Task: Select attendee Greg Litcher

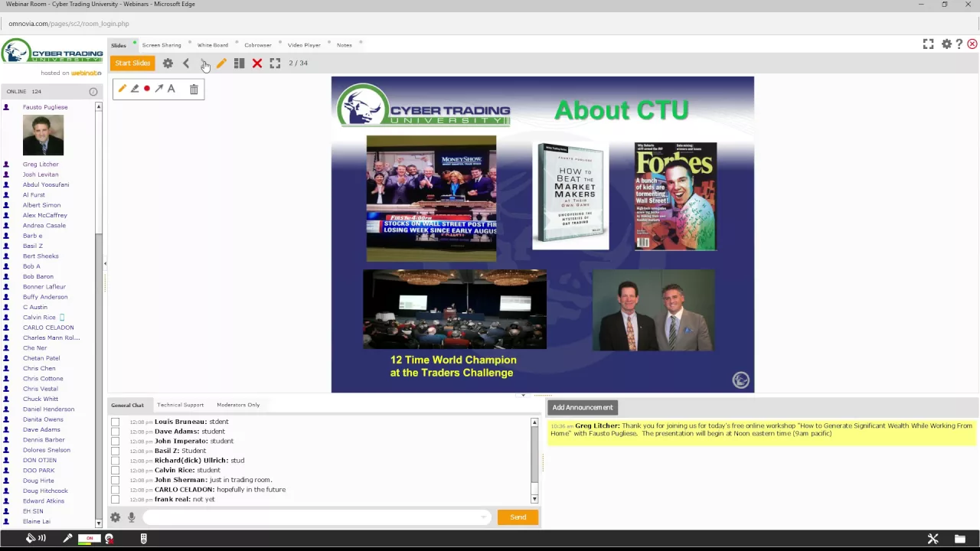Action: point(41,165)
